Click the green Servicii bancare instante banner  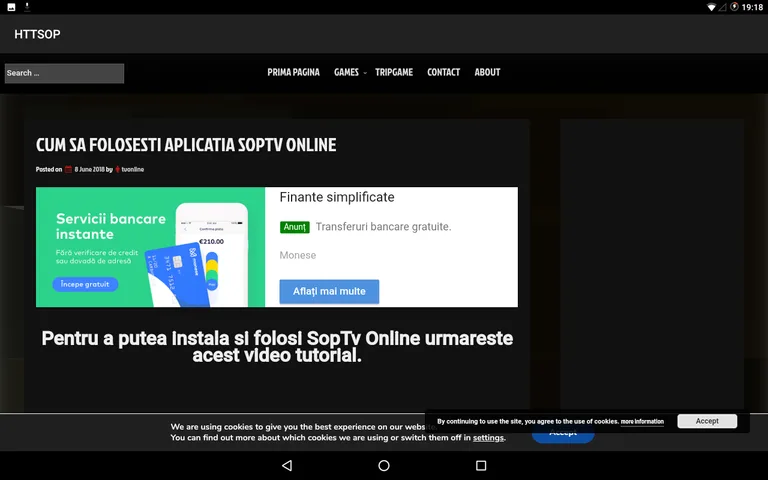[150, 247]
